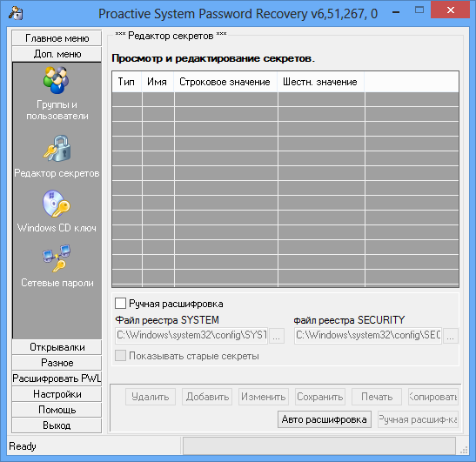The height and width of the screenshot is (462, 476).
Task: Toggle Показывать старые секреты checkbox
Action: click(120, 356)
